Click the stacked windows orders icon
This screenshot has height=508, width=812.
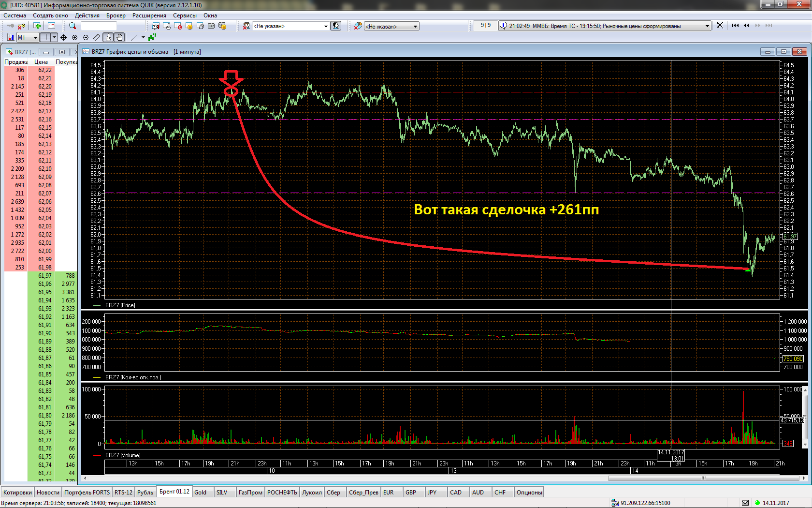(x=200, y=26)
